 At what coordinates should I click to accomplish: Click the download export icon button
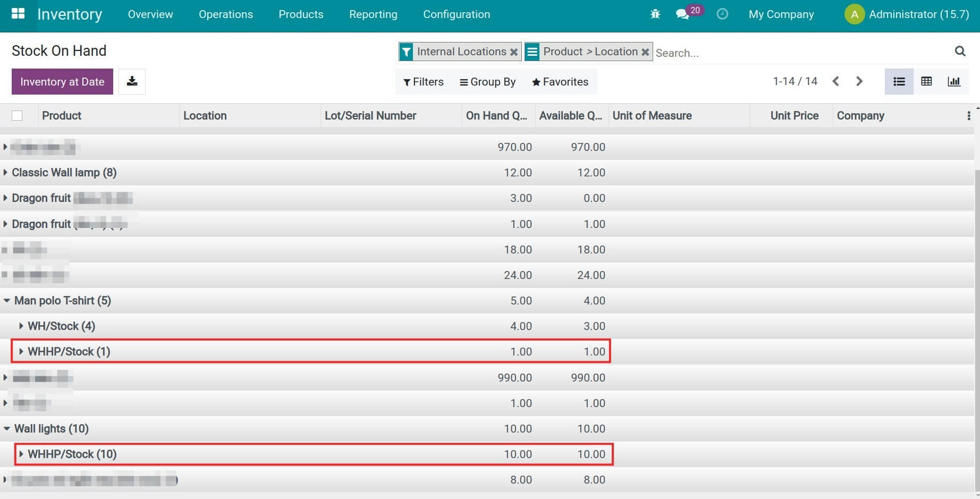[x=132, y=81]
